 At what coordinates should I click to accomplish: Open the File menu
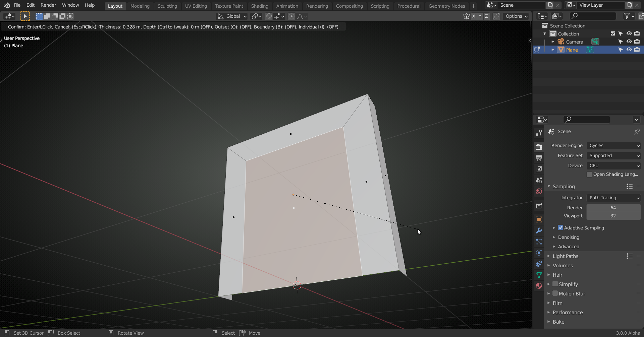point(17,5)
